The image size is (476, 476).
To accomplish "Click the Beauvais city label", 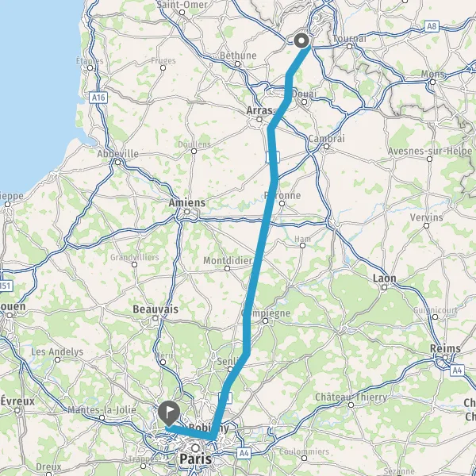I will (x=155, y=309).
